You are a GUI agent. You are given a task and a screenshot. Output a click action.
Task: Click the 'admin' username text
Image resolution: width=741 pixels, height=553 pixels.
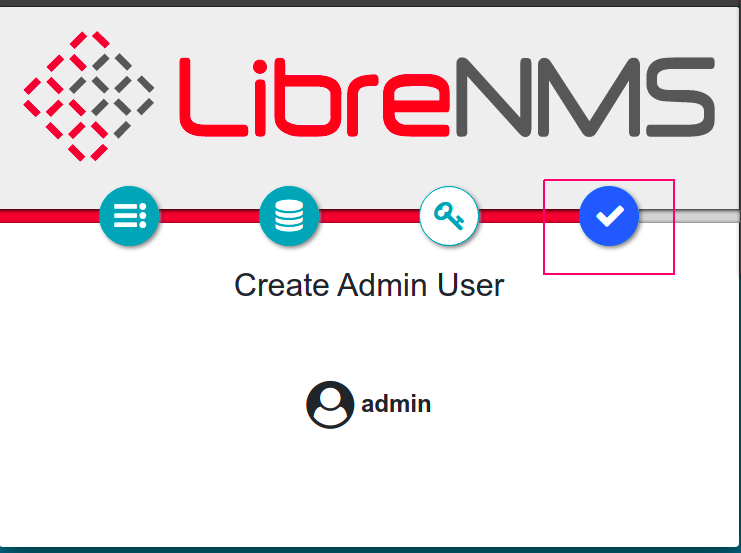coord(396,405)
